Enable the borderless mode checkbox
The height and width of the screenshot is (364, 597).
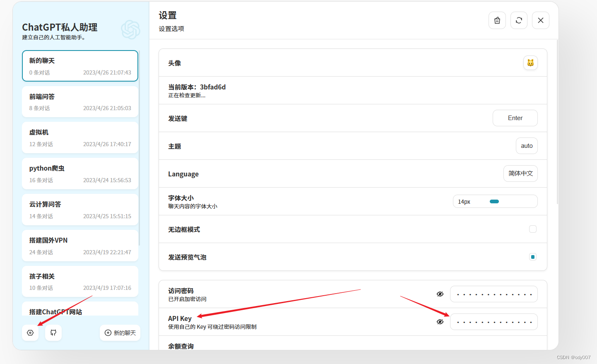(x=533, y=229)
